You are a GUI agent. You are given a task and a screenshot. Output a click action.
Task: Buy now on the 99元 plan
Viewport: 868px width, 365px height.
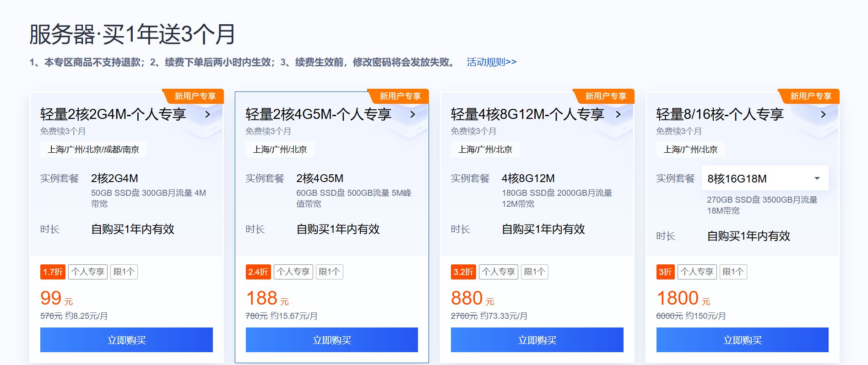pyautogui.click(x=126, y=340)
